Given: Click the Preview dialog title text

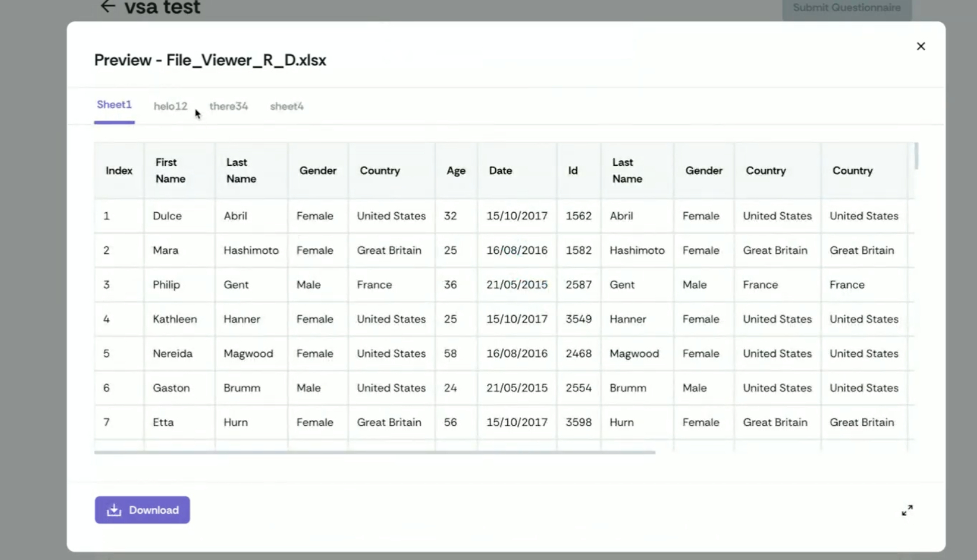Looking at the screenshot, I should tap(210, 60).
